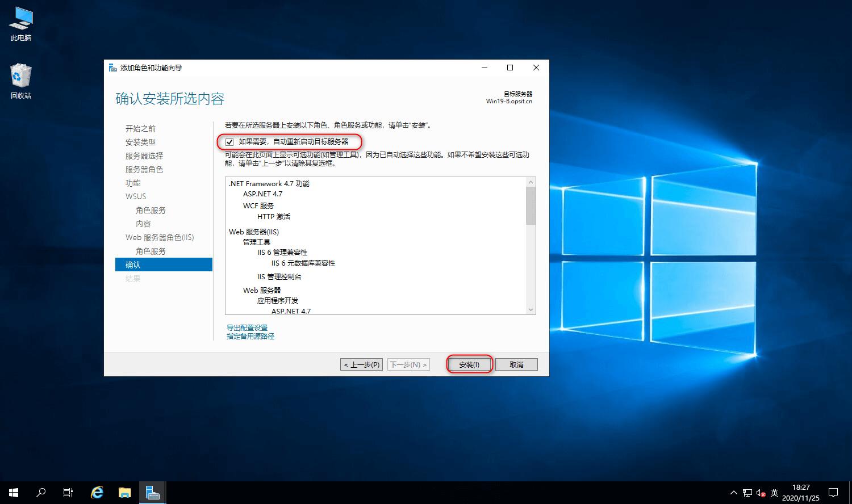Click WCF 服务 row
The width and height of the screenshot is (852, 504).
(258, 205)
